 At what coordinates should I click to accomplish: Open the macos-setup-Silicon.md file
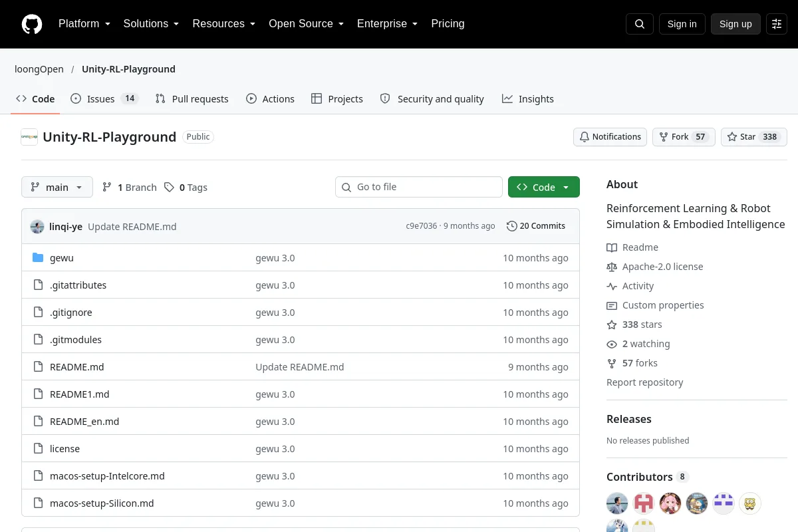pyautogui.click(x=102, y=503)
